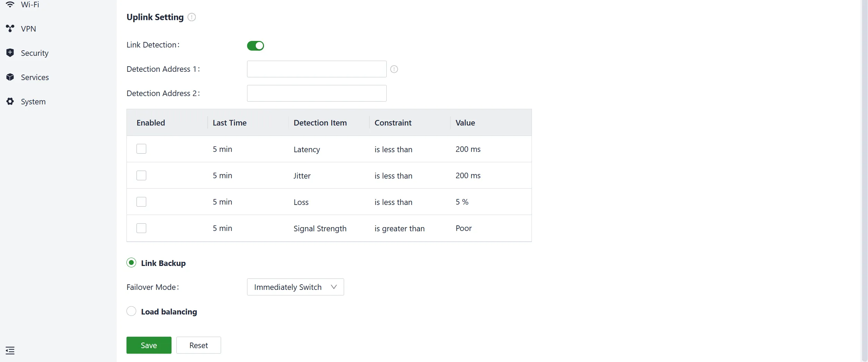Open the Security menu item
The height and width of the screenshot is (362, 868).
click(x=35, y=53)
